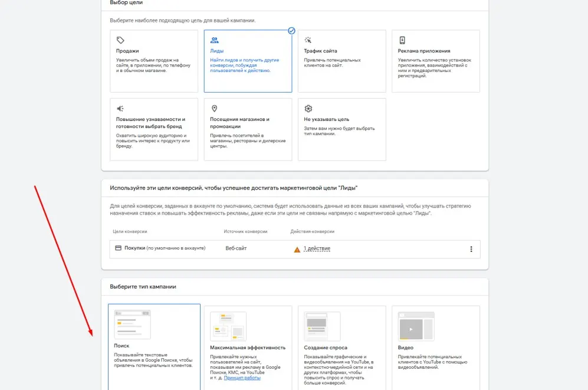Click the price tag icon for Продажи
The image size is (588, 390).
pyautogui.click(x=120, y=40)
